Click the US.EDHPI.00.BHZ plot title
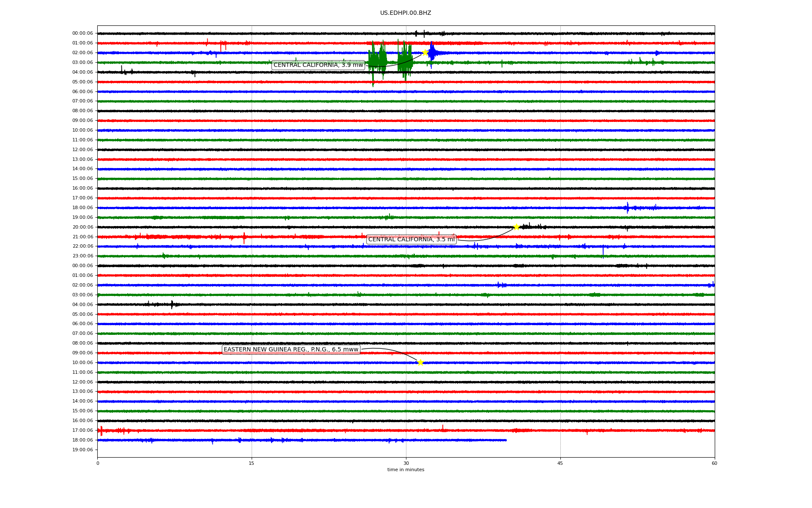Image resolution: width=812 pixels, height=508 pixels. (x=406, y=13)
